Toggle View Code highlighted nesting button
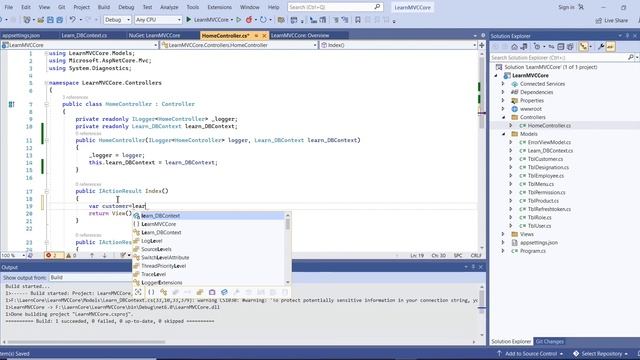Image resolution: width=640 pixels, height=360 pixels. 584,47
